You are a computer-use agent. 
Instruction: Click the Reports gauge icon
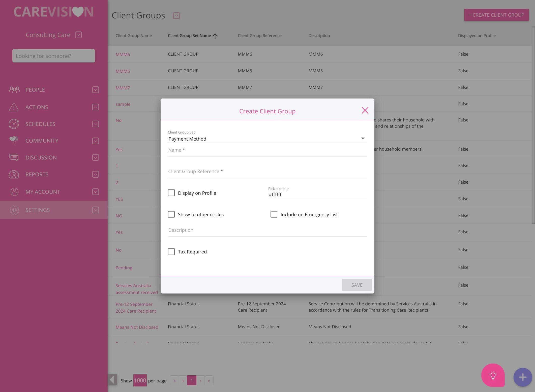pos(14,174)
